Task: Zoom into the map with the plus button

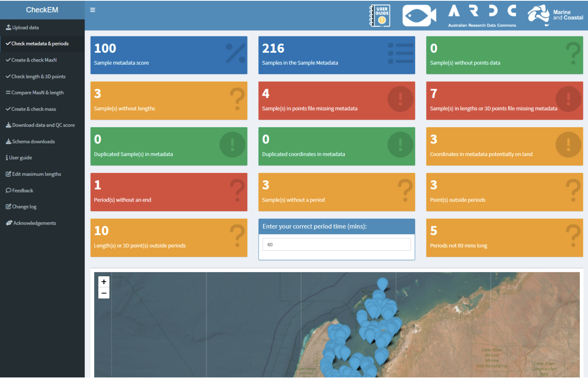Action: click(x=103, y=282)
